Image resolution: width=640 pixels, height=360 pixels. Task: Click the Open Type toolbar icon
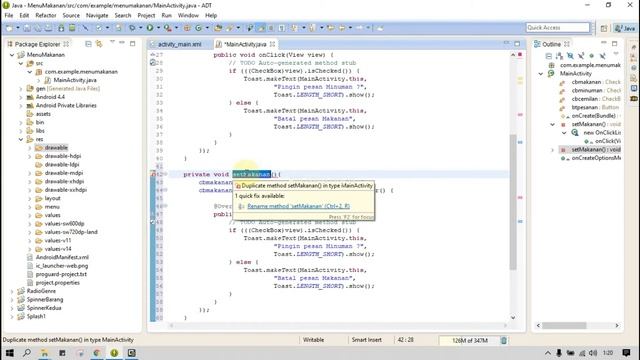point(218,28)
